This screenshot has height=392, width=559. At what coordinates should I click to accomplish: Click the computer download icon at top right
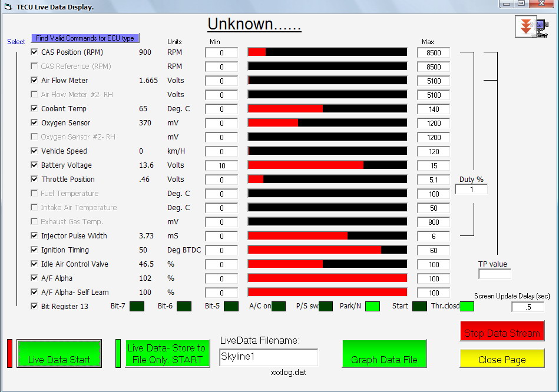(x=532, y=27)
